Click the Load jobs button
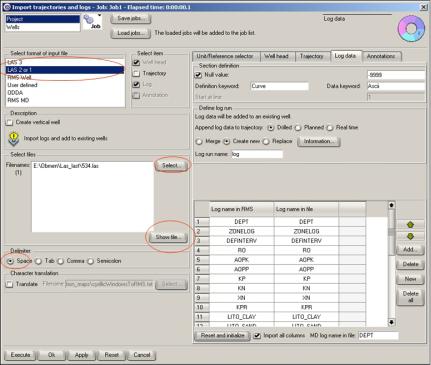431x365 pixels. [x=130, y=33]
